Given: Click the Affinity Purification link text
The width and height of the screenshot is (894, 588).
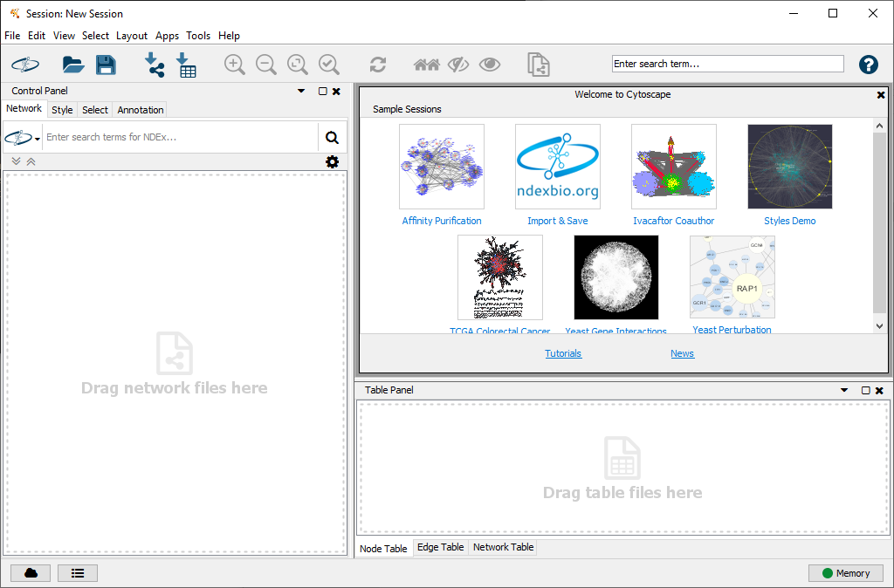Looking at the screenshot, I should coord(441,221).
